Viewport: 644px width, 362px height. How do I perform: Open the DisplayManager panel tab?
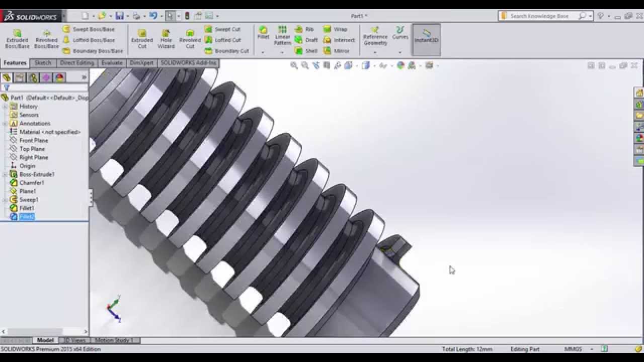click(60, 77)
